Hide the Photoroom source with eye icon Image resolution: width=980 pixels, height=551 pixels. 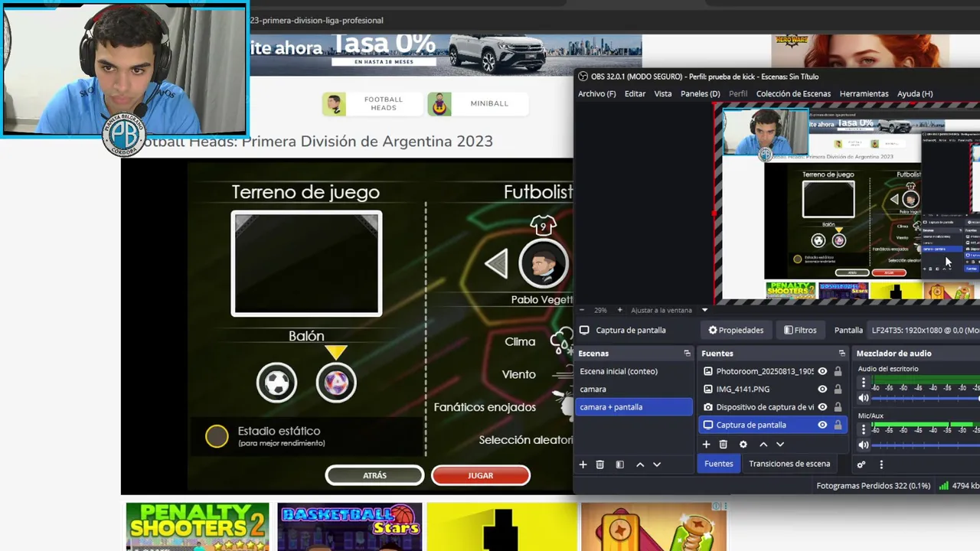coord(822,371)
